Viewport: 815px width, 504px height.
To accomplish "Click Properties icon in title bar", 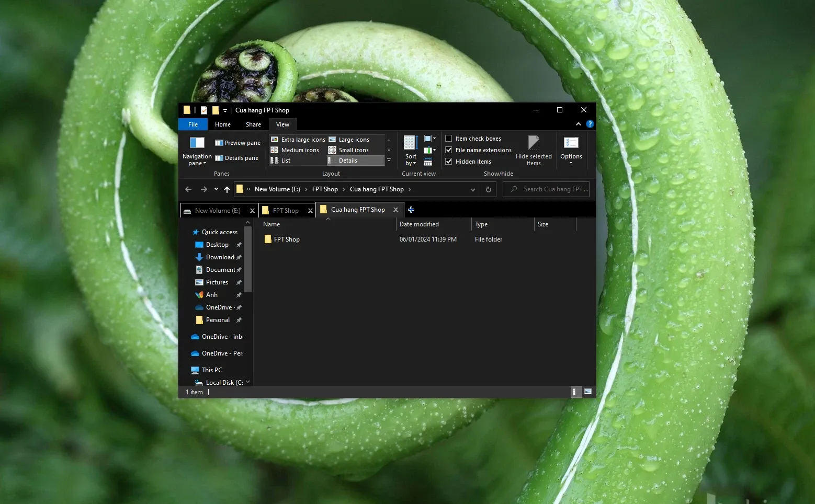I will (204, 110).
